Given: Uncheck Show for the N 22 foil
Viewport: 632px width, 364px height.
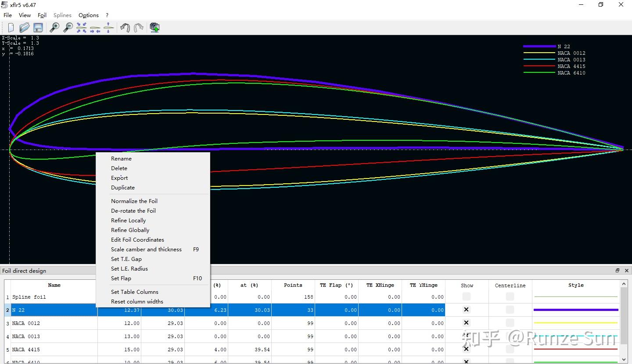Looking at the screenshot, I should click(x=467, y=310).
